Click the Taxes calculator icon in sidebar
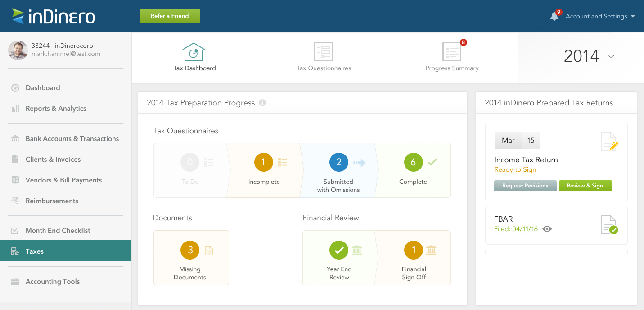Screen dimensions: 644x310 [15, 251]
